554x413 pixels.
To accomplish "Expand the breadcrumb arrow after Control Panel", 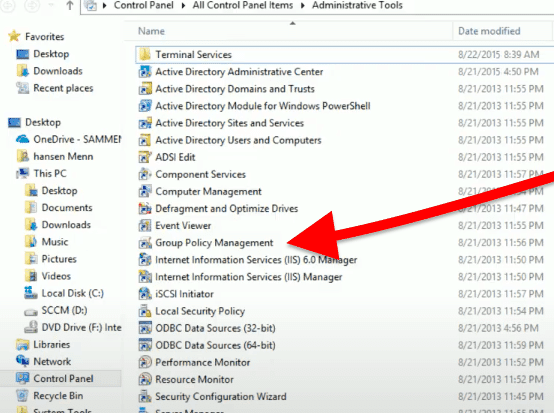I will coord(183,5).
